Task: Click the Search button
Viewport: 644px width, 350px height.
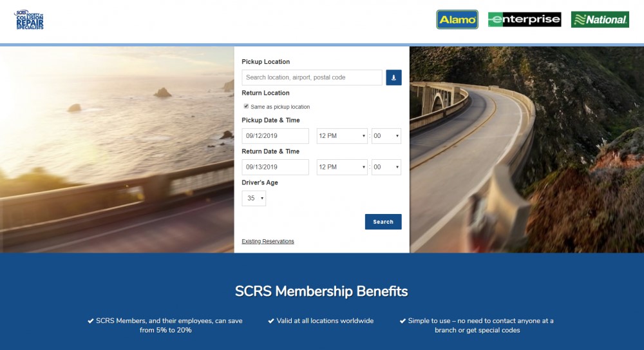Action: coord(383,222)
